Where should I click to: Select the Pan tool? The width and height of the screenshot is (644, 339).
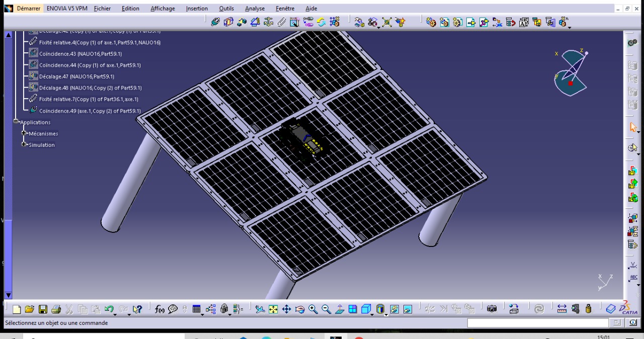(286, 309)
